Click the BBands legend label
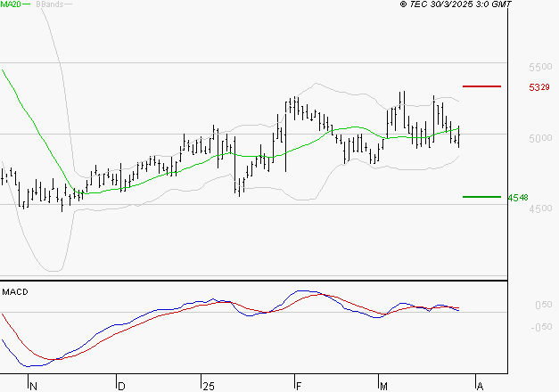Viewport: 559px width, 392px height. tap(50, 4)
